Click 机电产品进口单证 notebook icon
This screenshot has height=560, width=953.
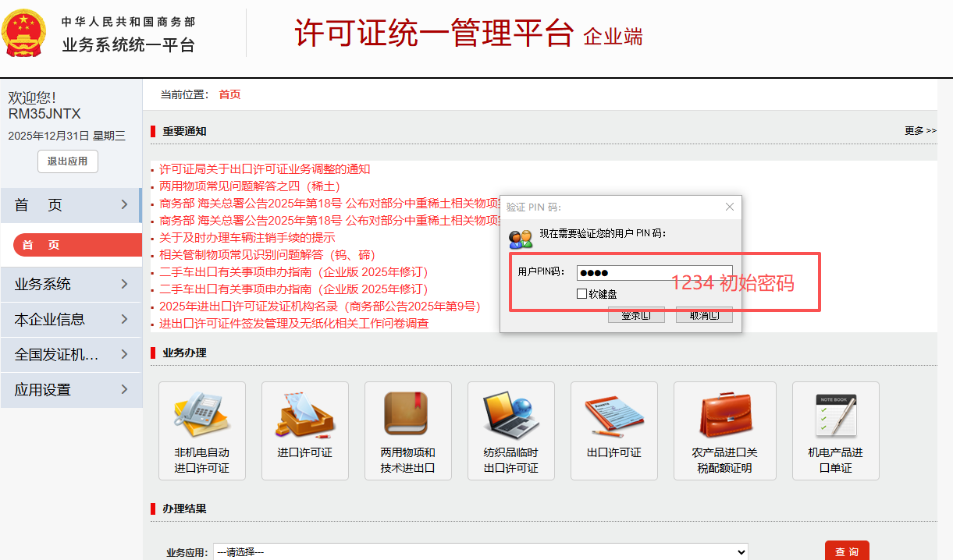click(835, 414)
